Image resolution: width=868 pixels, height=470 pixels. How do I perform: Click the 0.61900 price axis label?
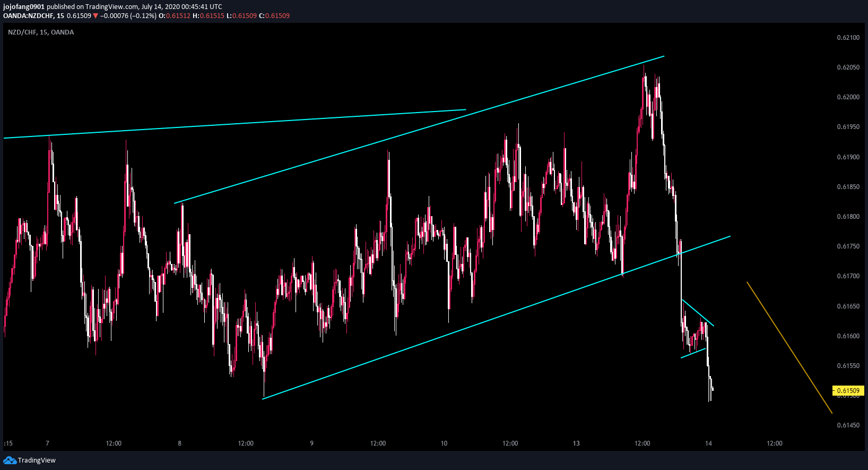[x=848, y=157]
